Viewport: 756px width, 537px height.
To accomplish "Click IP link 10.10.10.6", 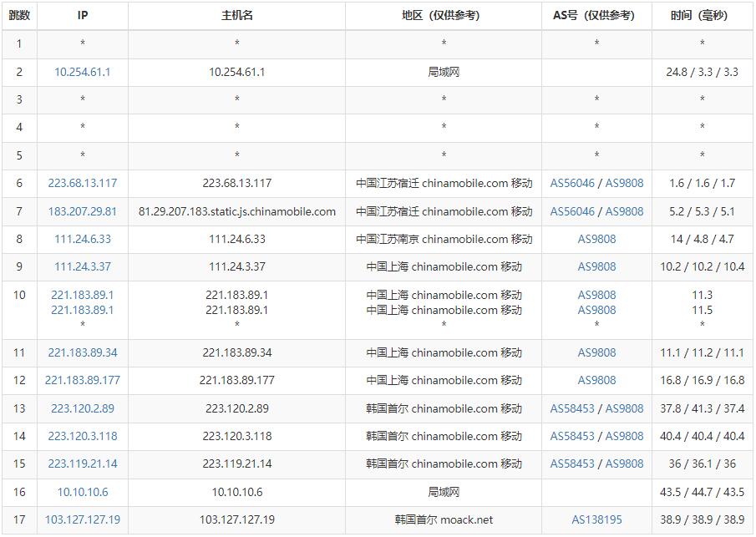I will click(x=83, y=492).
